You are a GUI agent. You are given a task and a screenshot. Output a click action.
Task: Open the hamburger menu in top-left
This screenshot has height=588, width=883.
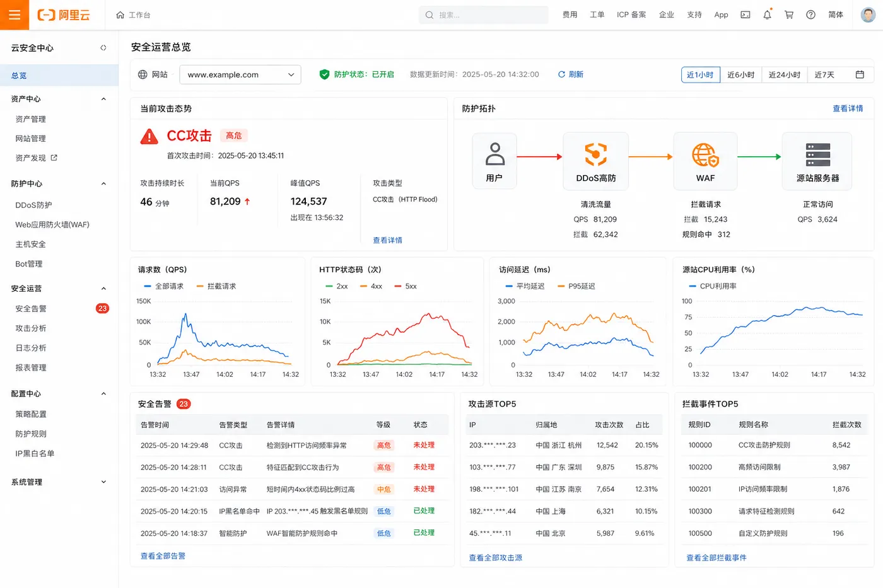[x=15, y=14]
